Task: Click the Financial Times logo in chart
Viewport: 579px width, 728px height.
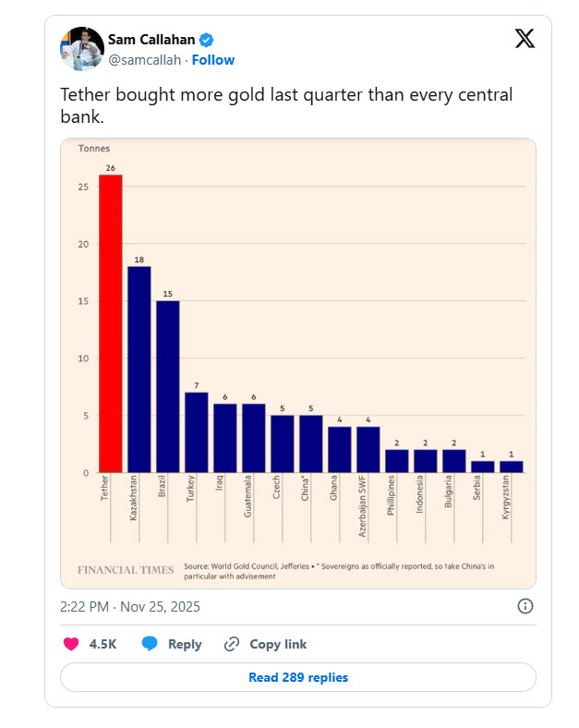Action: coord(125,570)
